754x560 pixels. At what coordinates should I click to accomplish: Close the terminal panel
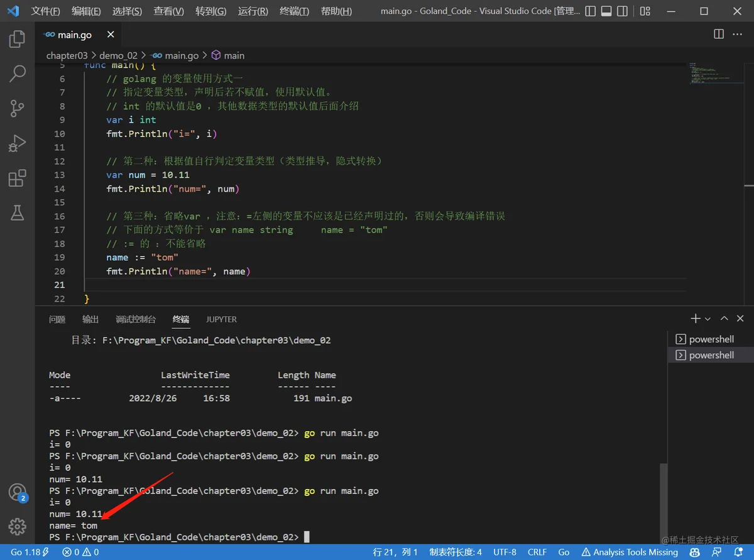[x=740, y=319]
